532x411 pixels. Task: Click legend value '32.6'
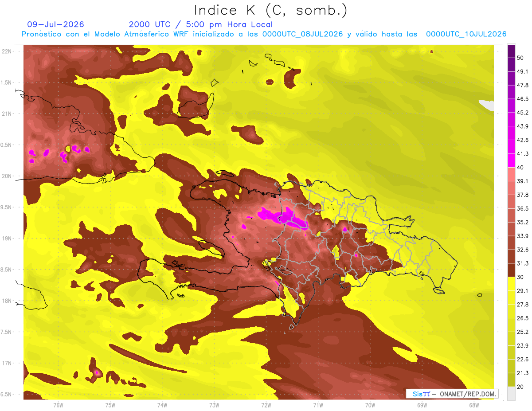pyautogui.click(x=522, y=250)
